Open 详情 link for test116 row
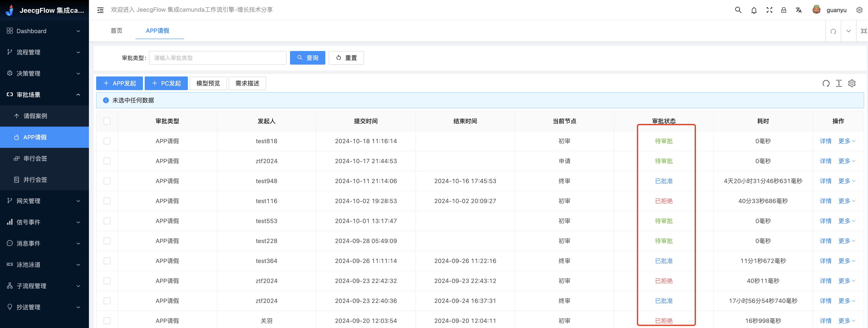This screenshot has height=328, width=868. pos(825,201)
